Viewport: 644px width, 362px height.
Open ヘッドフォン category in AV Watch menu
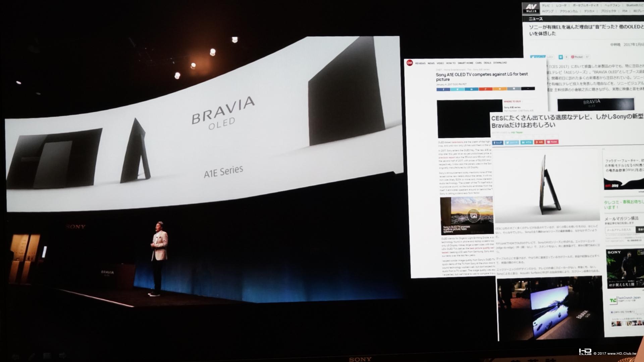click(x=612, y=5)
